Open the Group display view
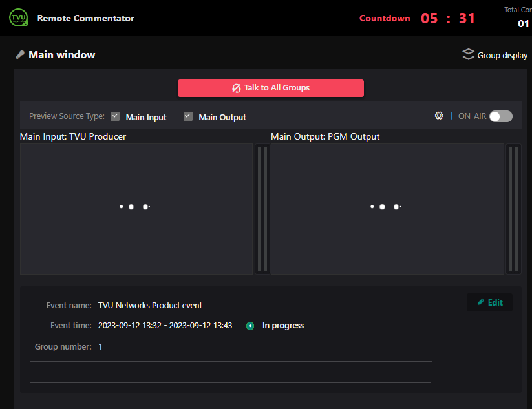This screenshot has width=532, height=409. tap(495, 55)
